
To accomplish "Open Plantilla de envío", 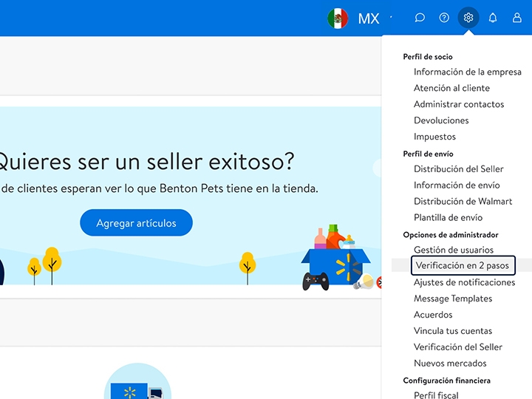I will coord(448,217).
